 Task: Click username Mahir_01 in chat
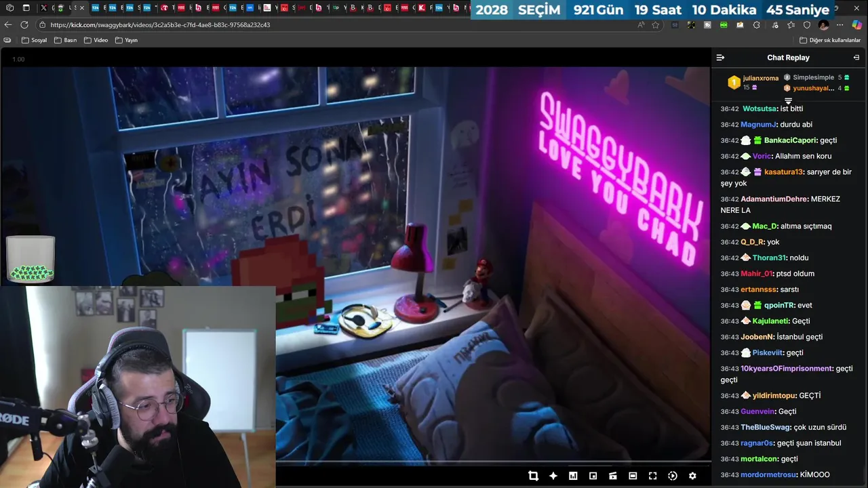(x=756, y=274)
